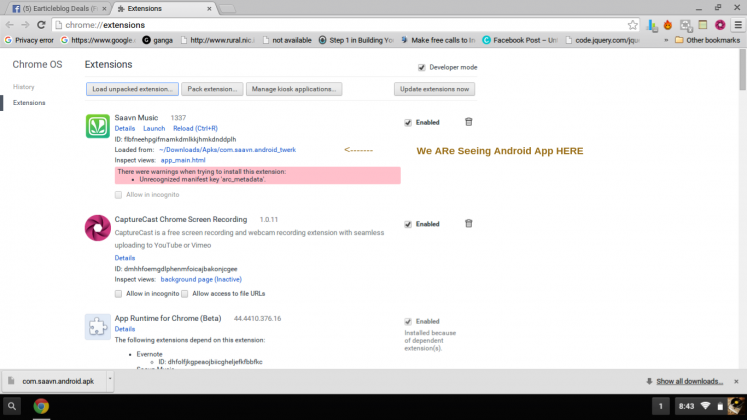Select History in the sidebar
The width and height of the screenshot is (747, 420).
click(x=23, y=87)
